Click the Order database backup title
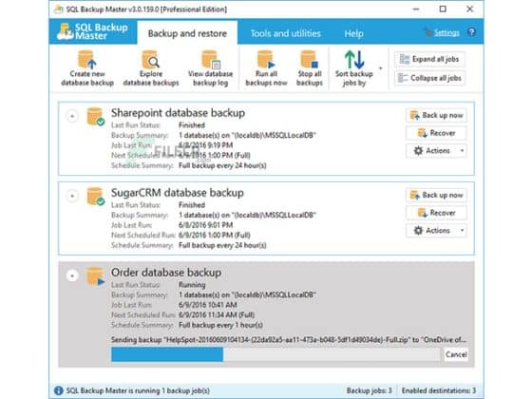Screen dimensions: 532x399 pyautogui.click(x=166, y=272)
